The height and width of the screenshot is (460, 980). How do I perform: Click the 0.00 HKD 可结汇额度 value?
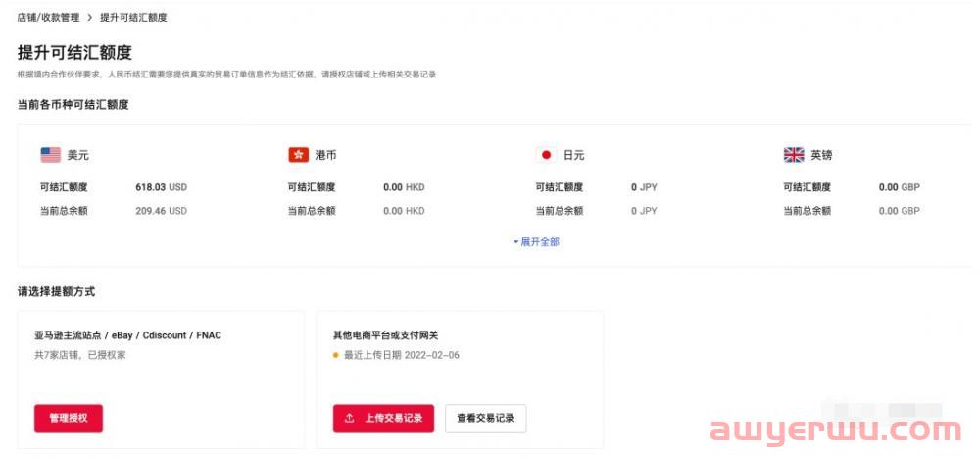[405, 187]
